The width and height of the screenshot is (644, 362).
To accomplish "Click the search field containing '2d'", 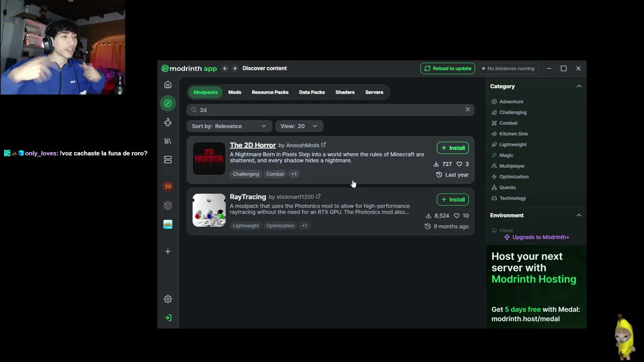I will tap(330, 110).
